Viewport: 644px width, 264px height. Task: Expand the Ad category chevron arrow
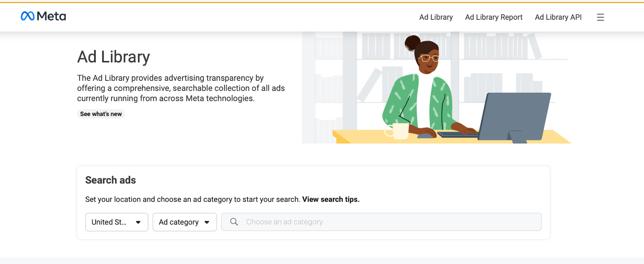tap(208, 222)
